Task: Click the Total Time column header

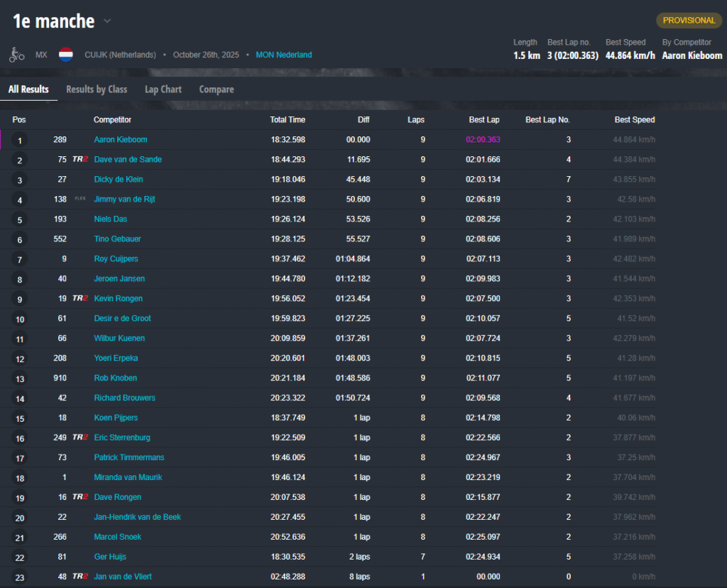Action: coord(288,120)
